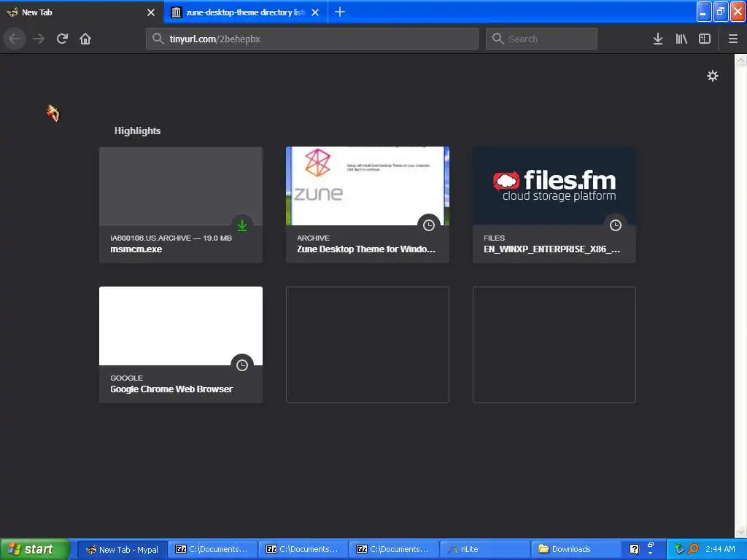This screenshot has height=560, width=747.
Task: Reload the current page
Action: pyautogui.click(x=62, y=39)
